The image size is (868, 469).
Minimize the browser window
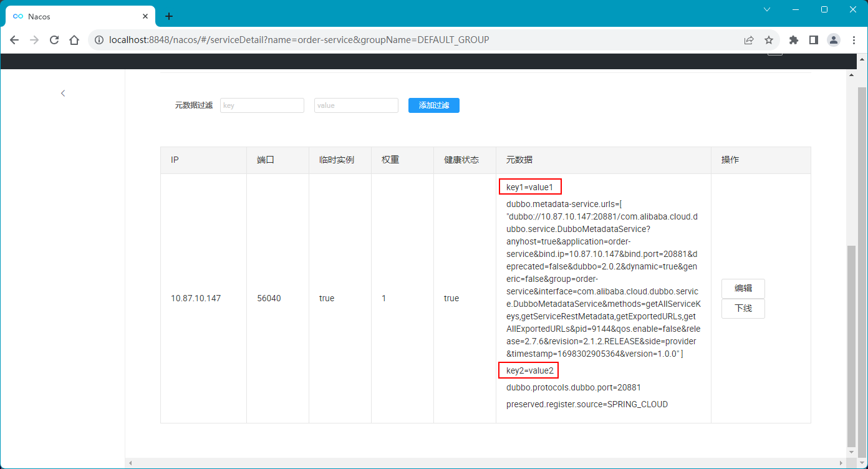[x=796, y=9]
